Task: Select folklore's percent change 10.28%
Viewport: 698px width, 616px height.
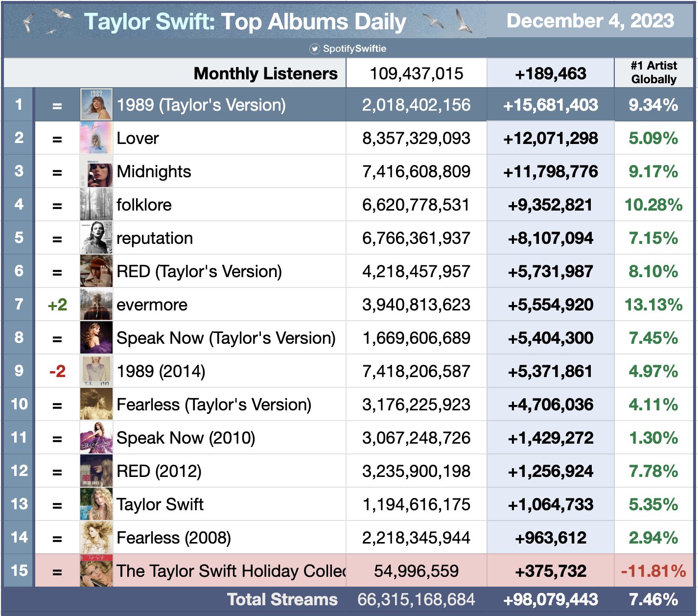Action: coord(653,205)
